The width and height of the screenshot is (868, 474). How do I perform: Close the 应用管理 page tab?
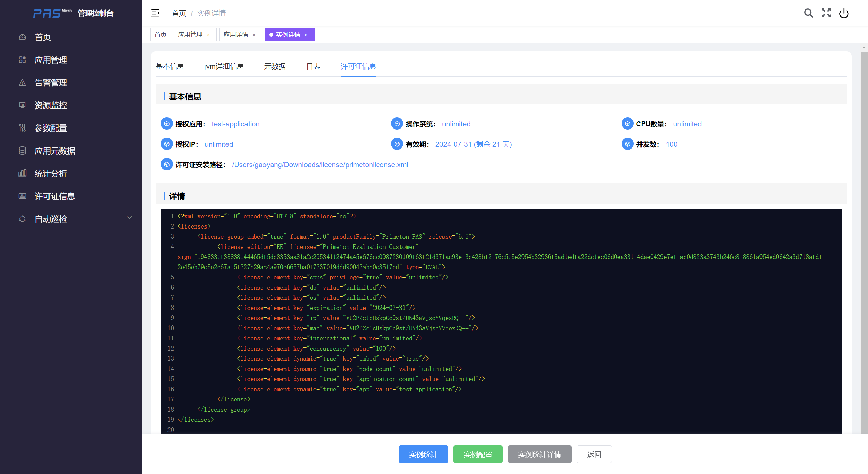coord(208,35)
